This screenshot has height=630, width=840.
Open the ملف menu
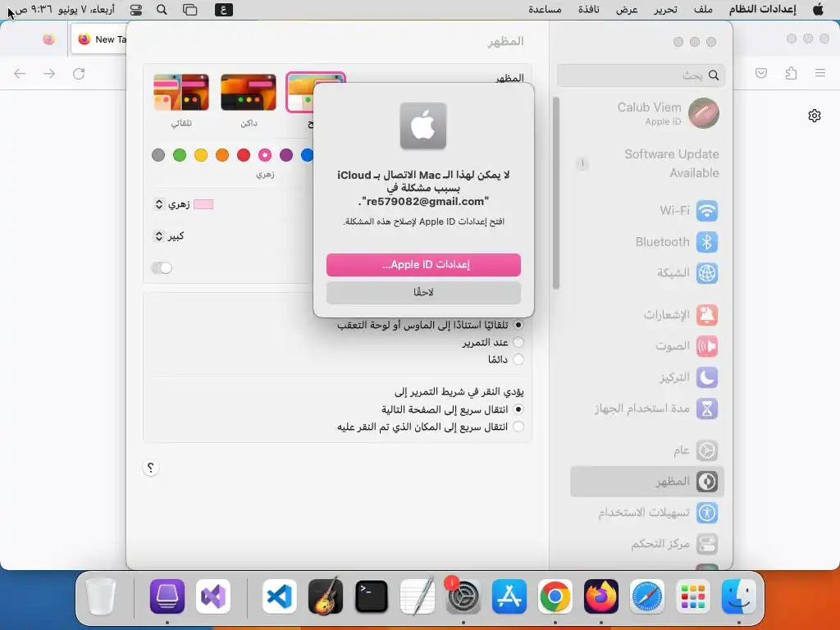click(703, 10)
